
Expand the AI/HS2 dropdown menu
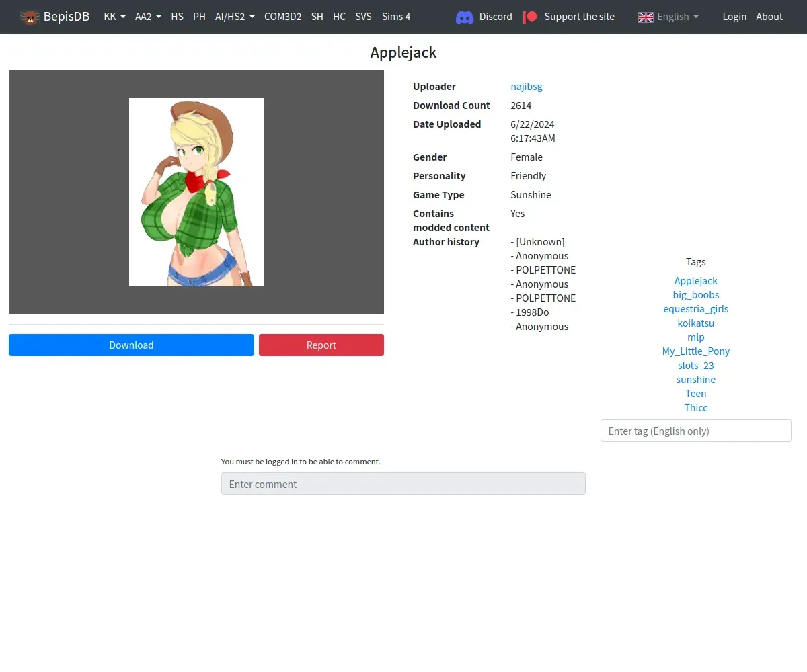point(235,17)
